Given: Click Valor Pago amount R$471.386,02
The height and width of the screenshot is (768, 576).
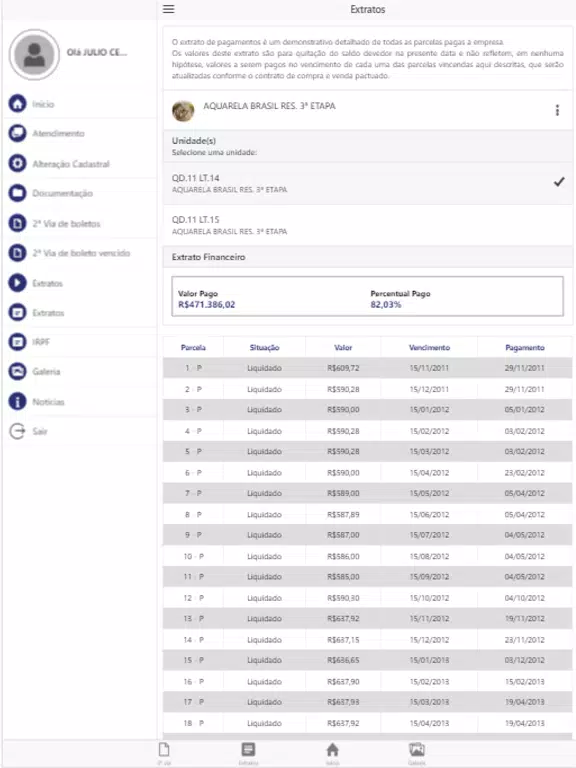Looking at the screenshot, I should pos(206,305).
